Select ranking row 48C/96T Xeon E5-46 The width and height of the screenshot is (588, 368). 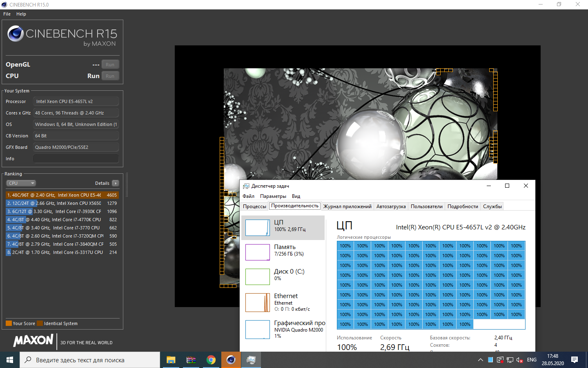pos(62,195)
